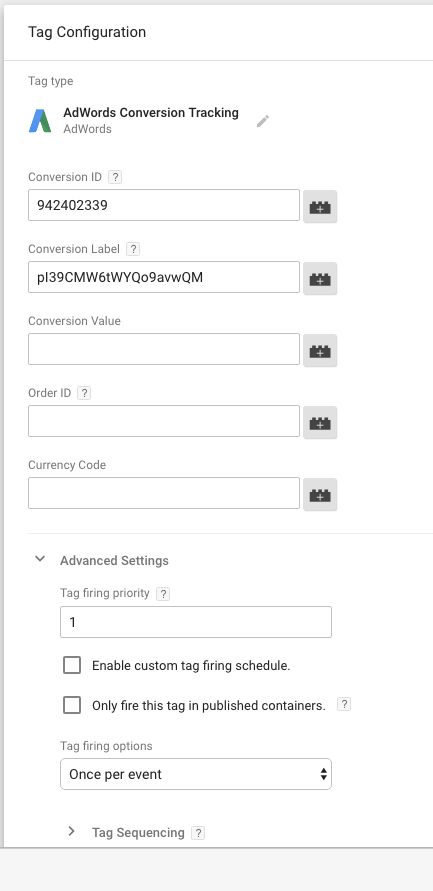The image size is (433, 891).
Task: Click the Conversion ID input field
Action: pos(164,205)
